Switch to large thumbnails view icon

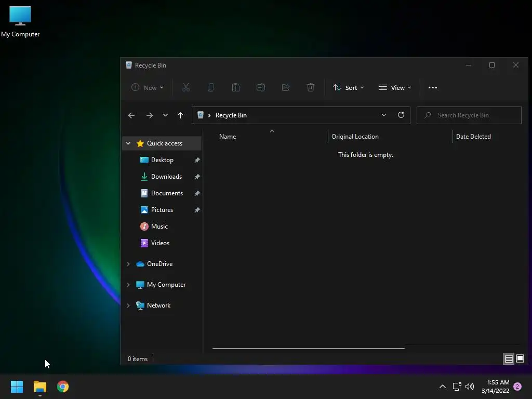(x=520, y=358)
